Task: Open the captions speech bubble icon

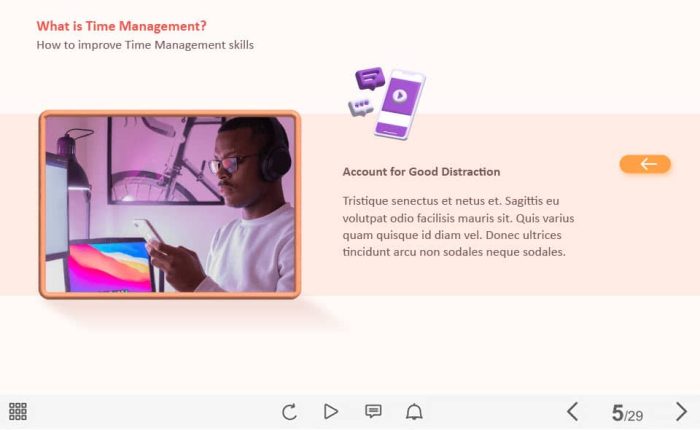Action: point(373,411)
